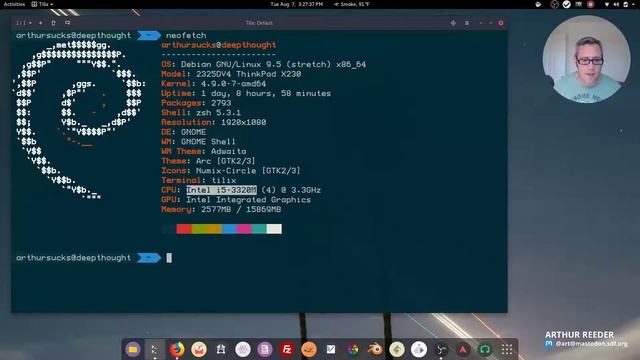This screenshot has height=360, width=640.
Task: Open the Tilix application menu in top bar
Action: click(42, 4)
